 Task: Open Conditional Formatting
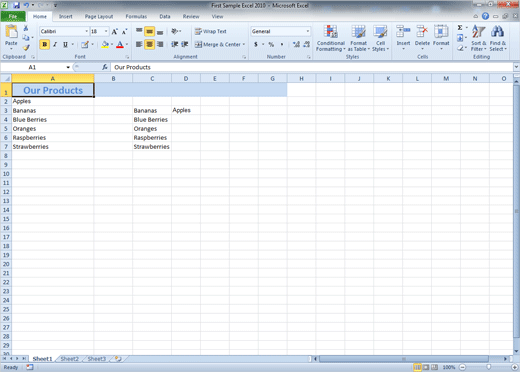point(331,38)
